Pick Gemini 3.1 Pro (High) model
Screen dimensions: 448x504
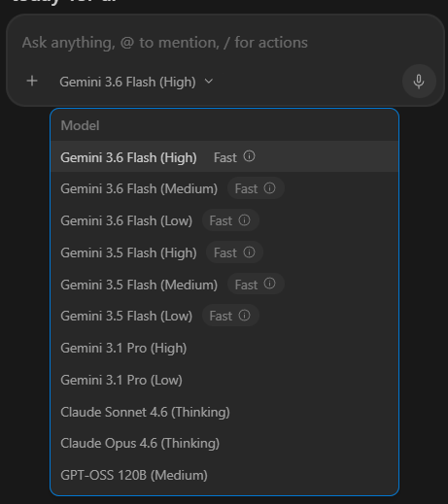coord(224,348)
